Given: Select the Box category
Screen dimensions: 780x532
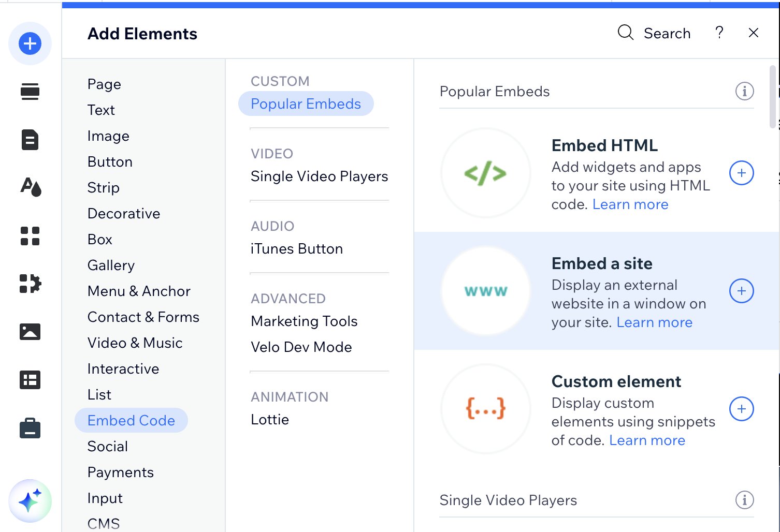Looking at the screenshot, I should 100,240.
